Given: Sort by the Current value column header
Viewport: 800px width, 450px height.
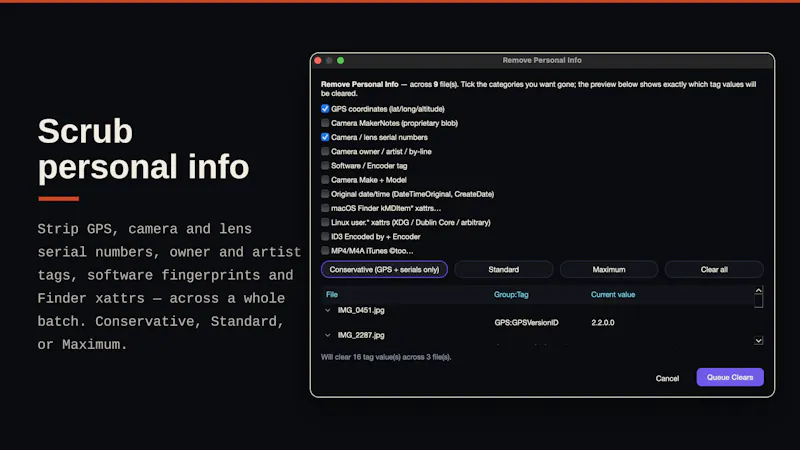Looking at the screenshot, I should point(613,294).
